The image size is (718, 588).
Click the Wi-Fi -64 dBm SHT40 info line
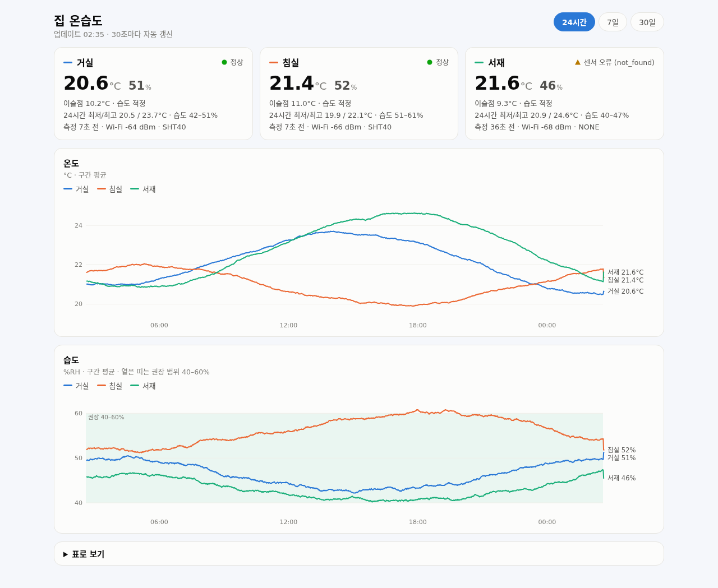(x=125, y=127)
